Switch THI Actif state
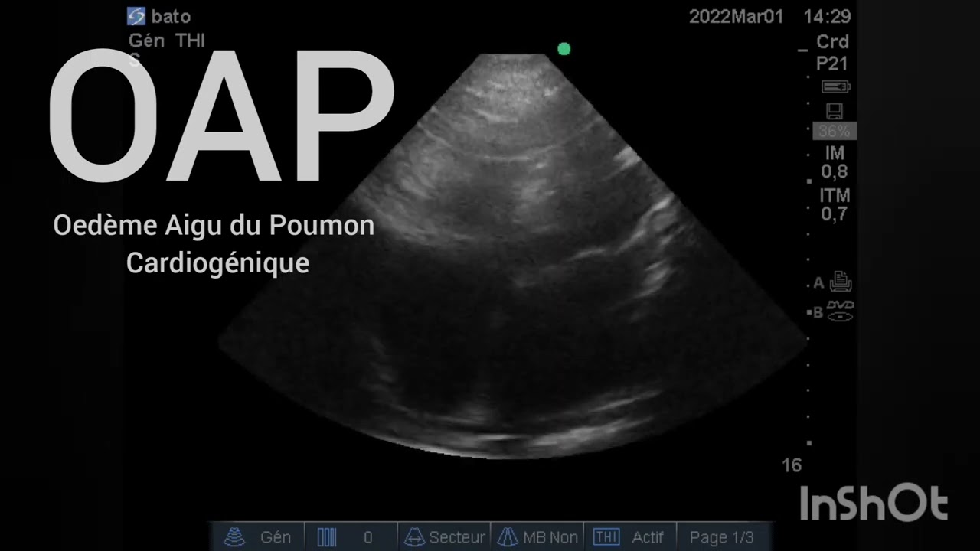This screenshot has width=980, height=551. 648,537
